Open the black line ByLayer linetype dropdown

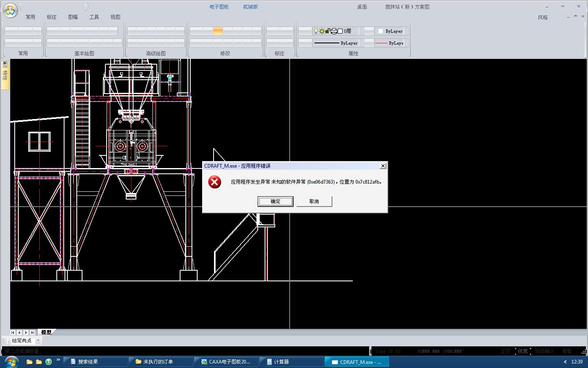click(x=361, y=43)
